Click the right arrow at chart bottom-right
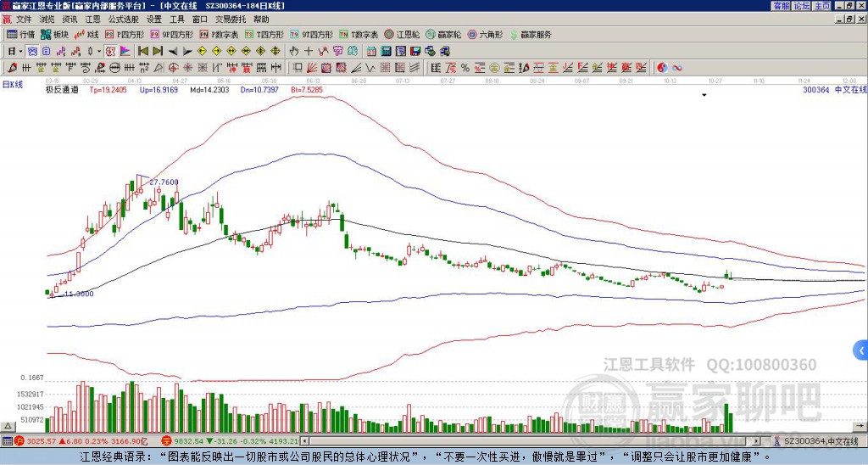Screen dimensions: 868x465 [860, 426]
